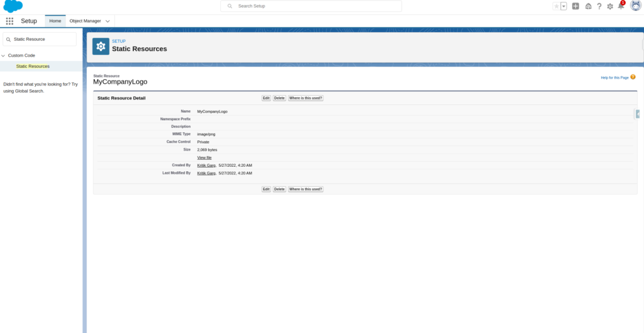Click the orange help icon beside Help for this Page

pyautogui.click(x=633, y=77)
